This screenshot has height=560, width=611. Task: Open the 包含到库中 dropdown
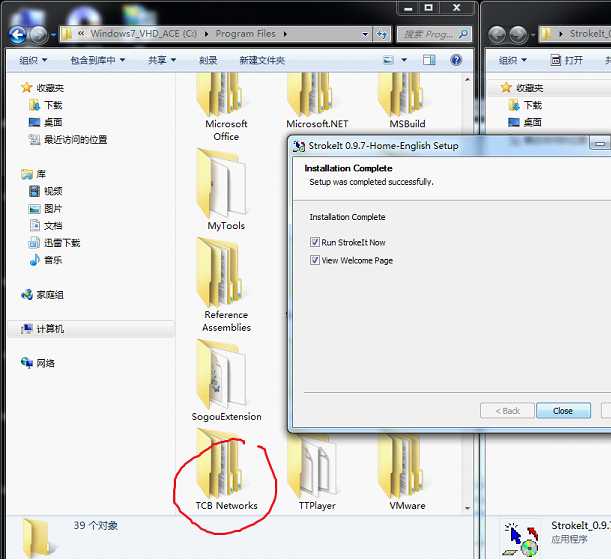(97, 60)
